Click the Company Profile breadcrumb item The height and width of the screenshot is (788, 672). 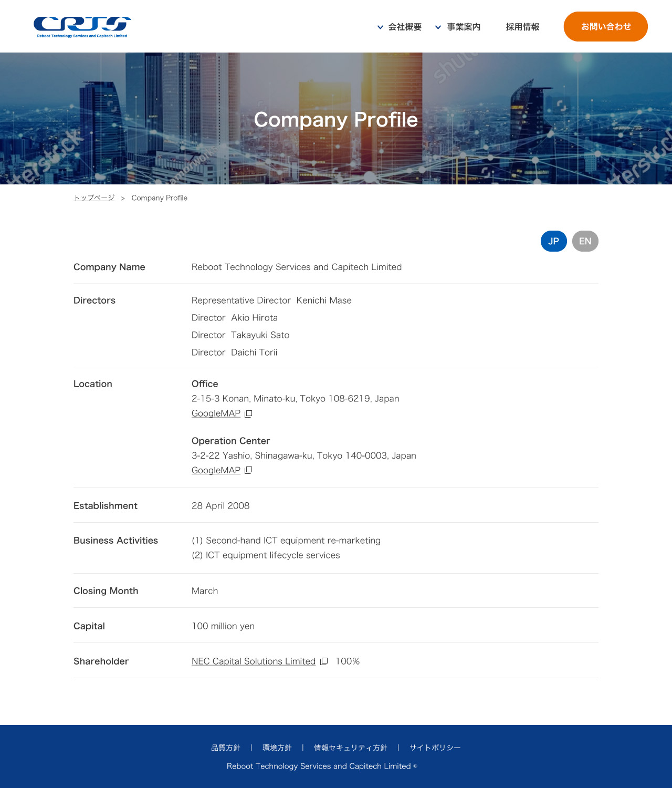(x=159, y=198)
